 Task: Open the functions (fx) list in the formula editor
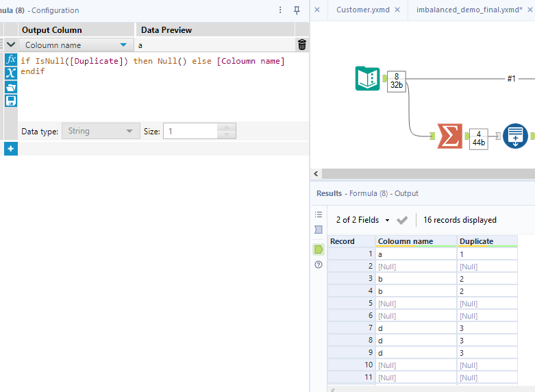coord(10,60)
